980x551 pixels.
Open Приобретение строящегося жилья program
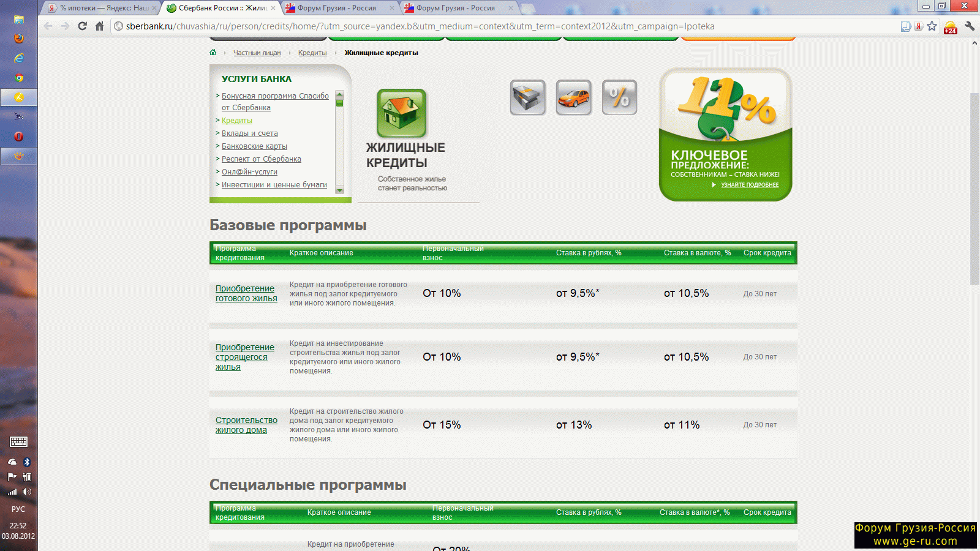(x=245, y=357)
